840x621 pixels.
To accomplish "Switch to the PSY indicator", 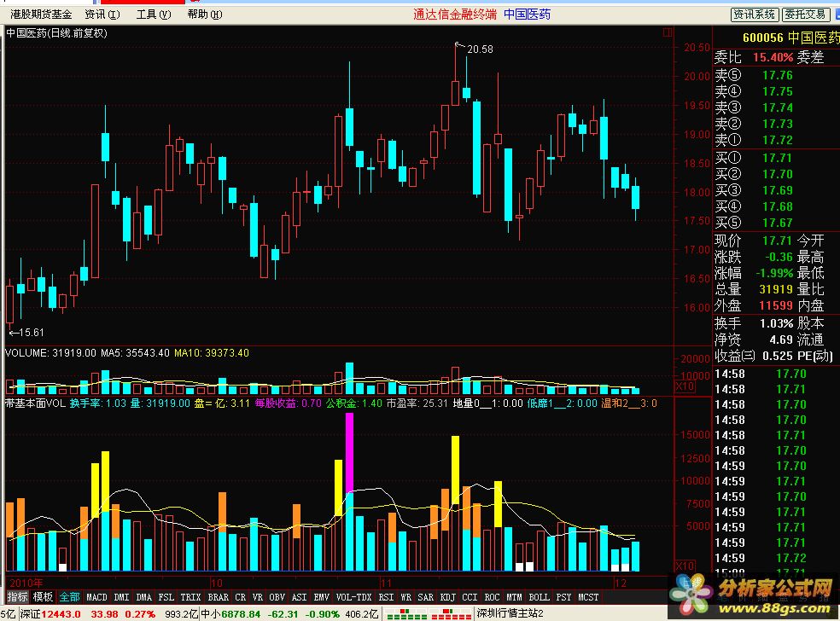I will (563, 597).
